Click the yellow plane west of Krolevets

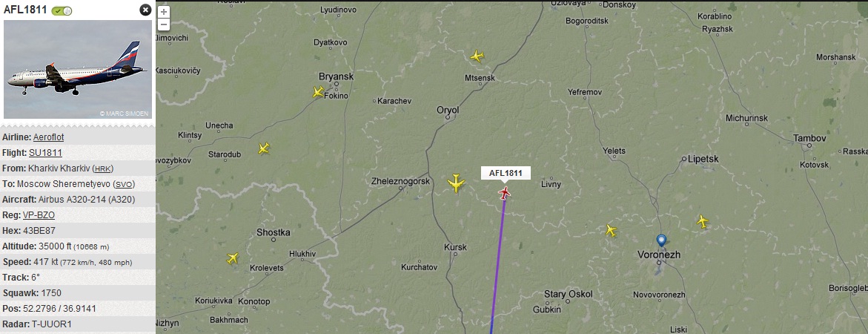233,258
